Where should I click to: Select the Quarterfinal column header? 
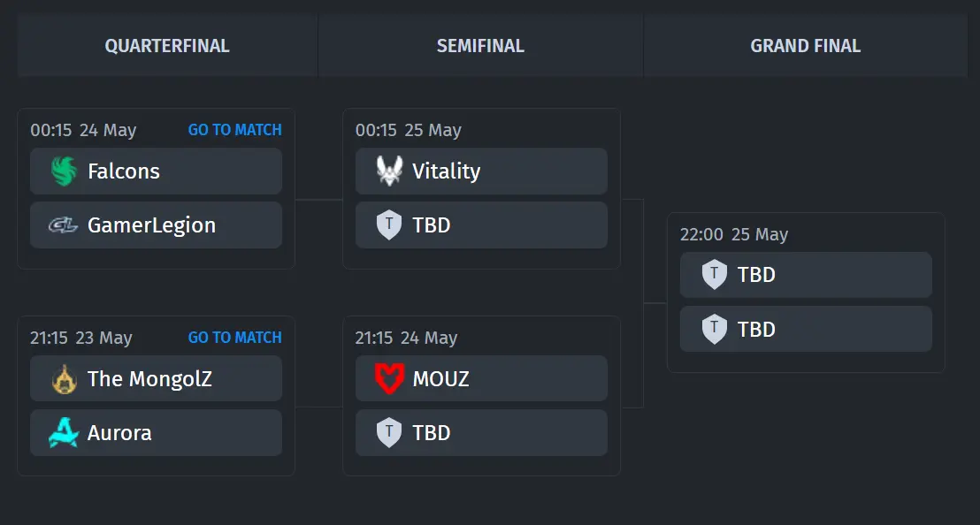pos(167,46)
